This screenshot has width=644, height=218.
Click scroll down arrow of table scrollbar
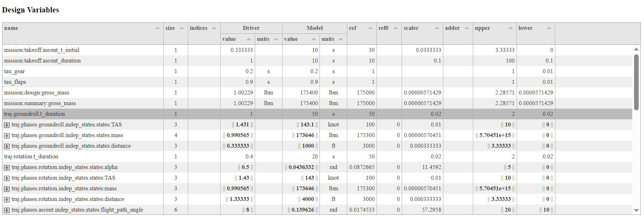[x=636, y=211]
